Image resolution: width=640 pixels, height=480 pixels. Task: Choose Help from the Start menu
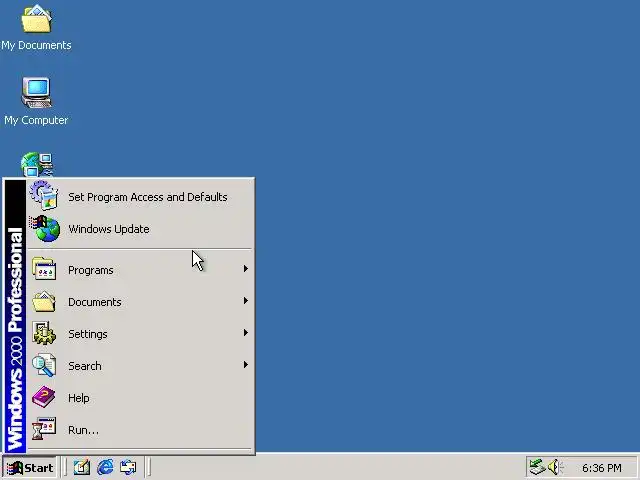pyautogui.click(x=140, y=398)
